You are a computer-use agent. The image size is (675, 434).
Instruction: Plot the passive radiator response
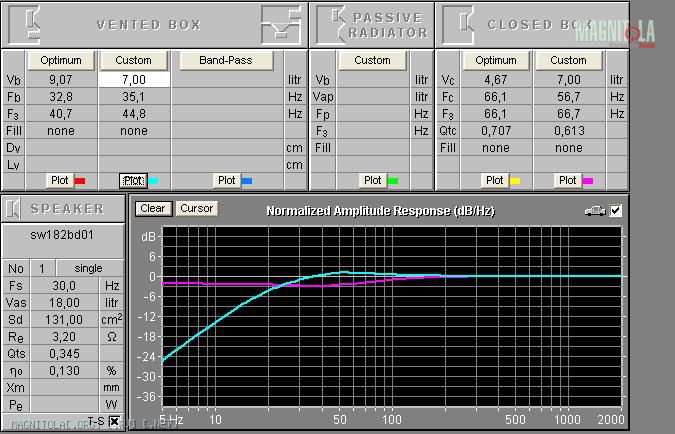tap(372, 180)
